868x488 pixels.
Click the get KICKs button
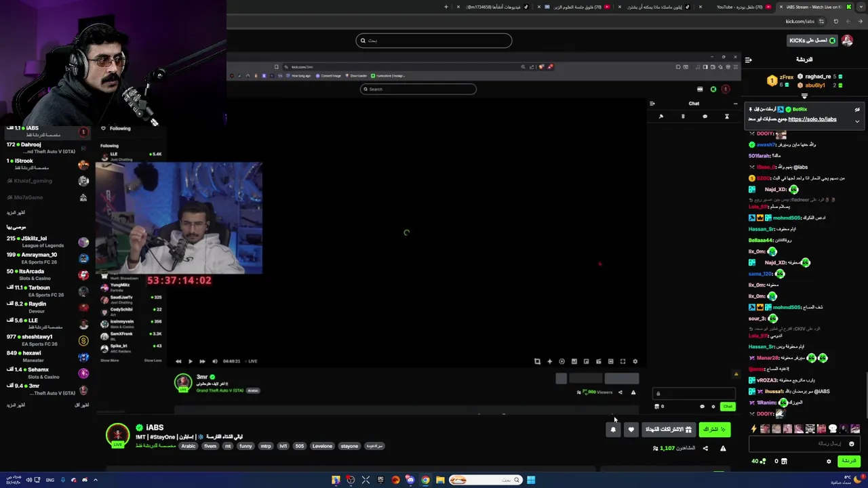[x=812, y=41]
